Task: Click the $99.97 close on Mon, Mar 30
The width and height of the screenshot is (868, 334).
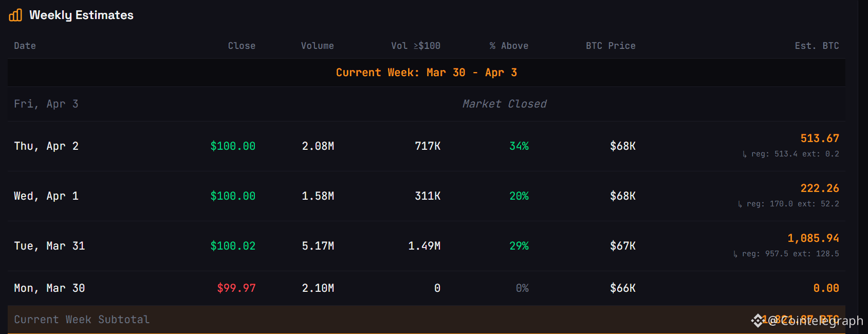Action: [236, 288]
